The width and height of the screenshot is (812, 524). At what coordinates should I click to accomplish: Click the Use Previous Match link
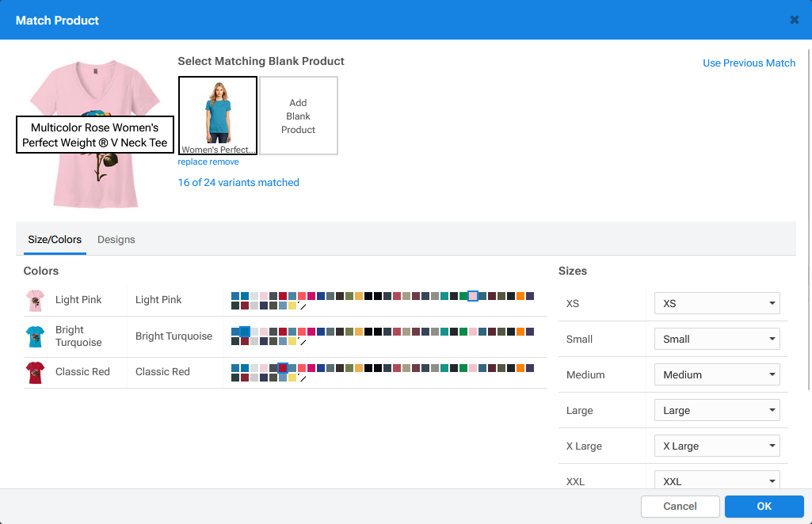tap(749, 63)
